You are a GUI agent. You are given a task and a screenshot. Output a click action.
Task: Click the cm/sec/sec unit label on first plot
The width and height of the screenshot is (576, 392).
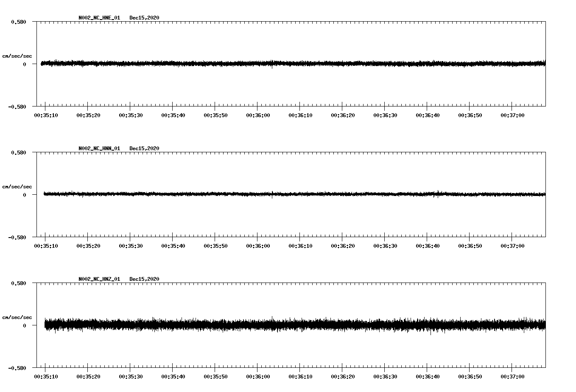click(x=17, y=56)
